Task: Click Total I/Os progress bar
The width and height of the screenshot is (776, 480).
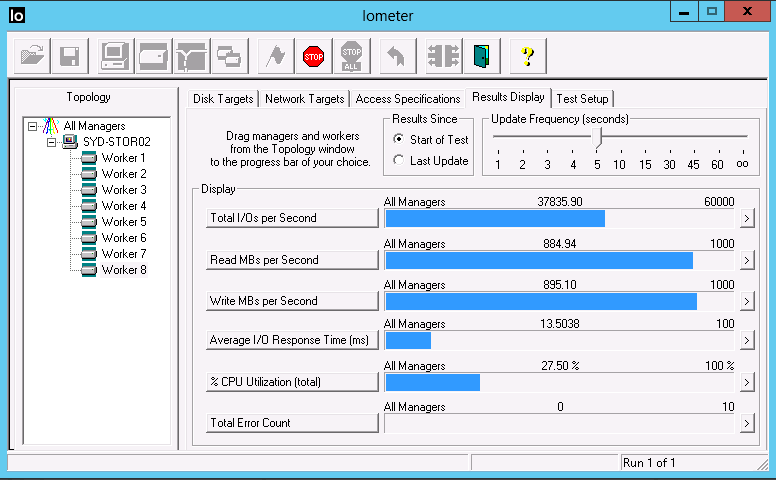Action: tap(559, 218)
